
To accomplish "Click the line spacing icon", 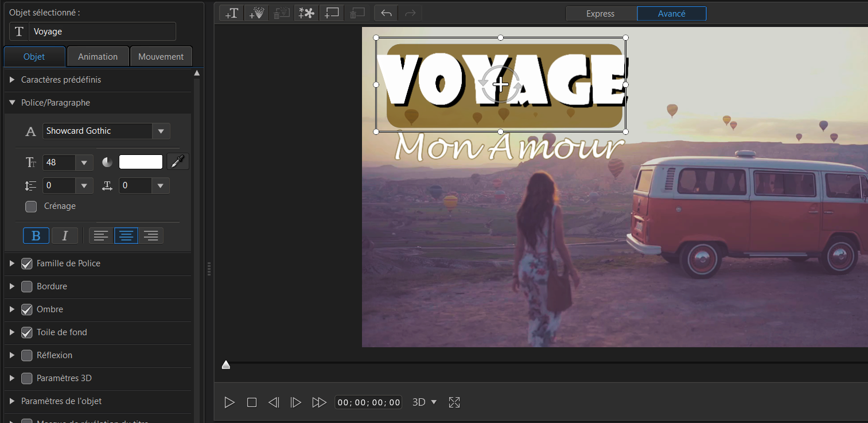I will pyautogui.click(x=31, y=185).
